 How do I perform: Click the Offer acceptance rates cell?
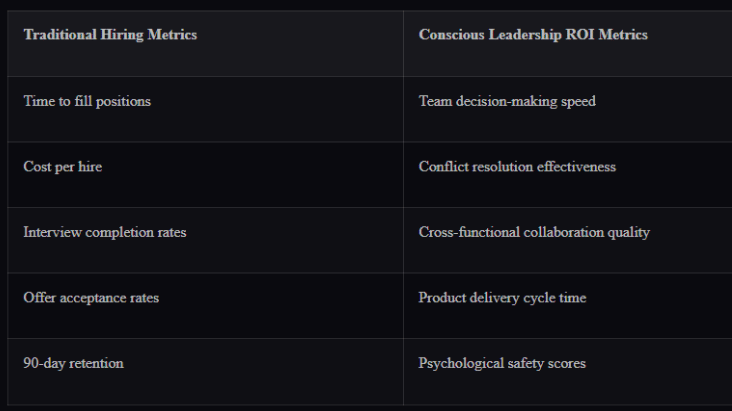[91, 298]
